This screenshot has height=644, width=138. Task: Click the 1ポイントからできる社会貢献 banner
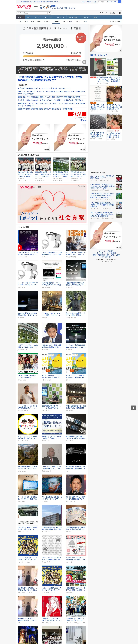tap(52, 203)
